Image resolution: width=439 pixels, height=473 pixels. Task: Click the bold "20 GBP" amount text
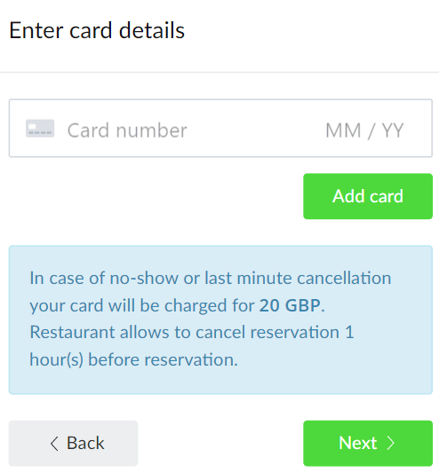pos(290,305)
